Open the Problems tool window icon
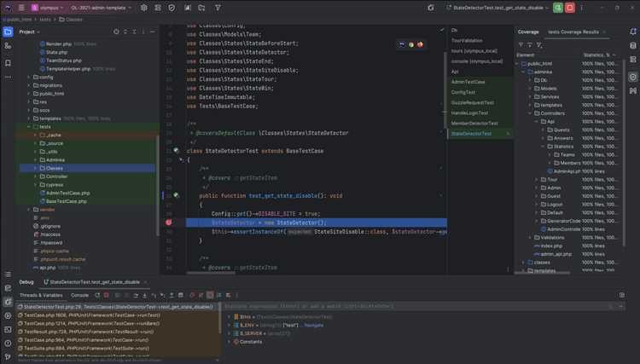640x364 pixels. [8, 344]
